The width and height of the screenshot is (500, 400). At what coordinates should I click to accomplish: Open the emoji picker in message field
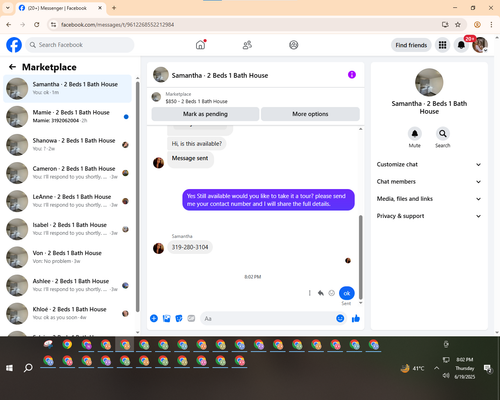tap(340, 318)
